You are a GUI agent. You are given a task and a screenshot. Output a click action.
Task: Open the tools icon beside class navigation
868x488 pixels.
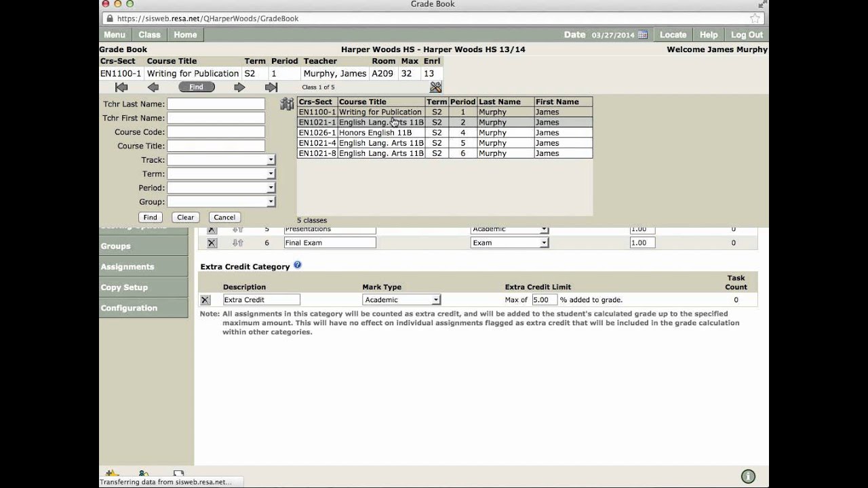(436, 87)
